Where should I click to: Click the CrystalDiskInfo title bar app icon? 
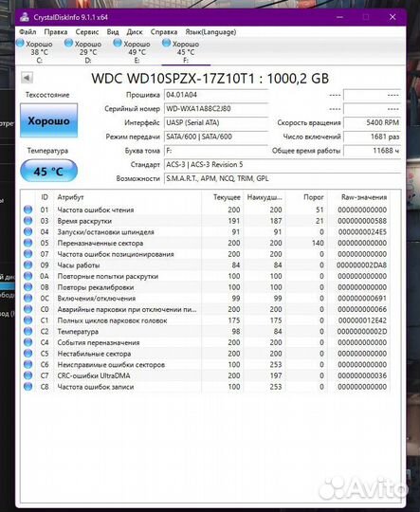25,17
